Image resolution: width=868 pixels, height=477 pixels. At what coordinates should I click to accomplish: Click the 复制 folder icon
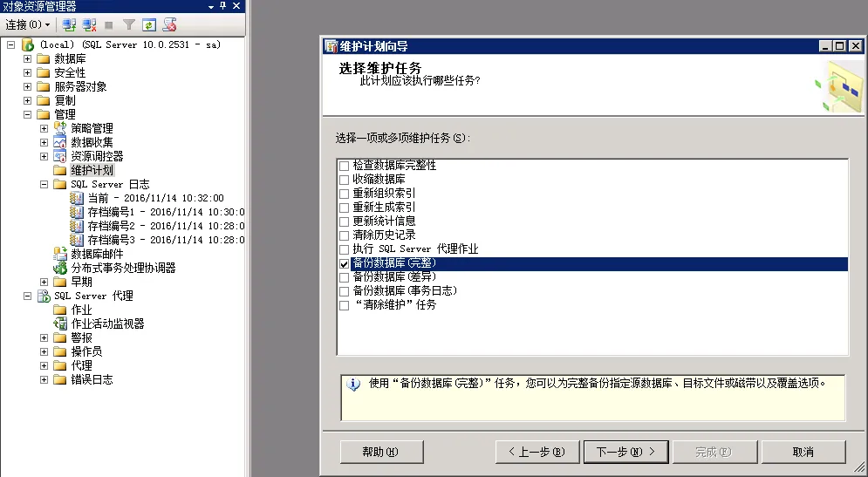click(43, 100)
